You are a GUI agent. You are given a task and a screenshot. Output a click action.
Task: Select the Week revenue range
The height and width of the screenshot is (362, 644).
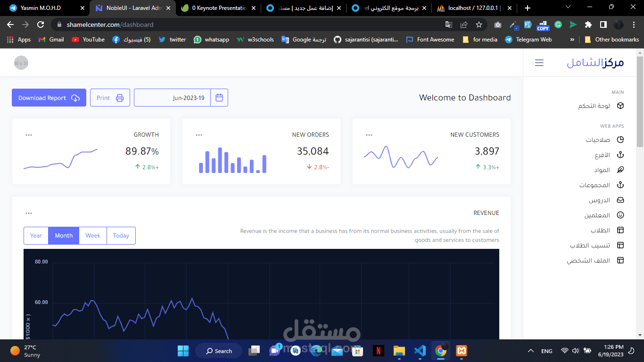click(x=93, y=236)
